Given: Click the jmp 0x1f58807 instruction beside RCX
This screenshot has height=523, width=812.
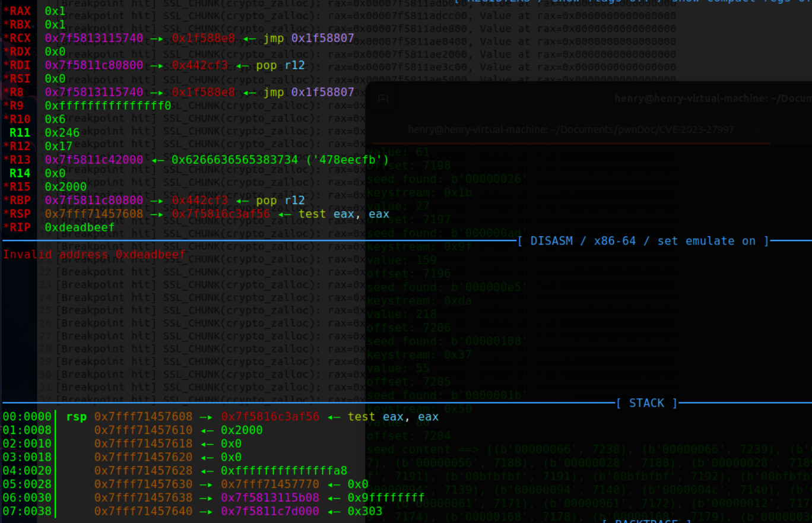Looking at the screenshot, I should (308, 38).
